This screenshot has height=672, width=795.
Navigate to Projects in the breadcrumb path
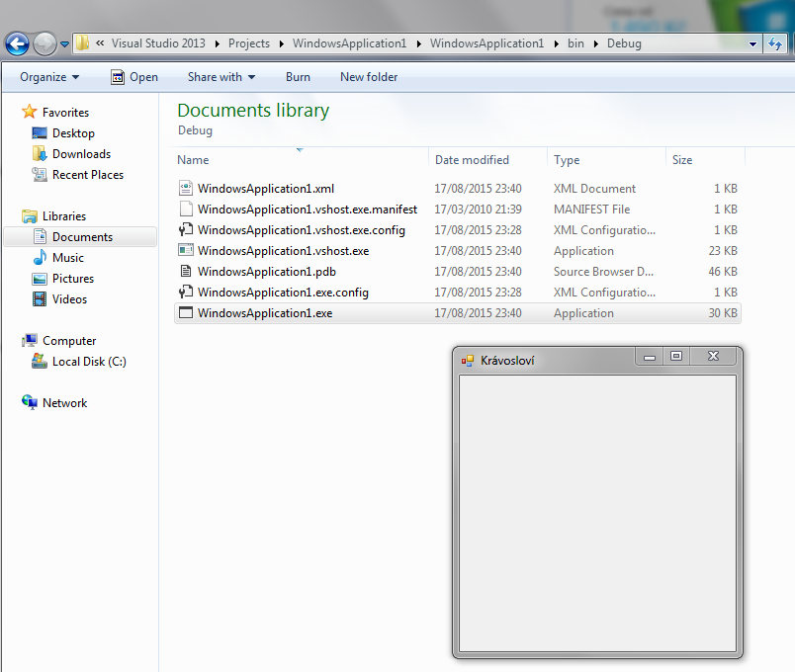click(248, 43)
